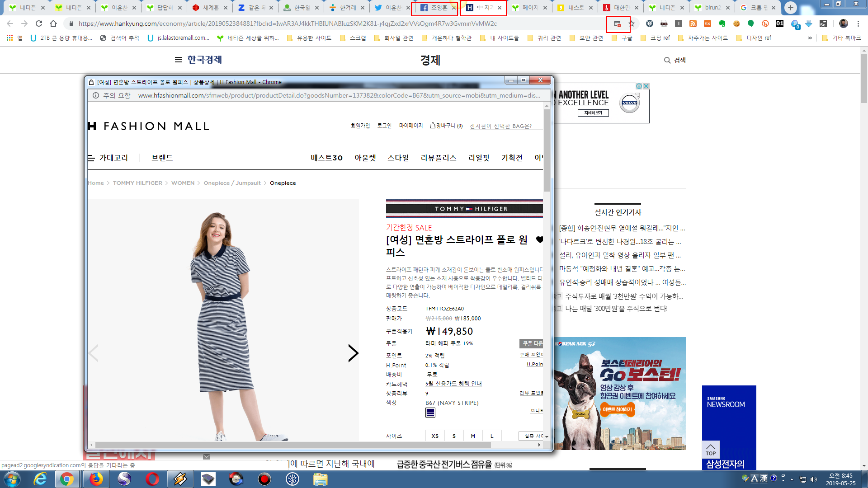This screenshot has height=488, width=868.
Task: Open the 리뷰플러스 menu item
Action: (439, 158)
